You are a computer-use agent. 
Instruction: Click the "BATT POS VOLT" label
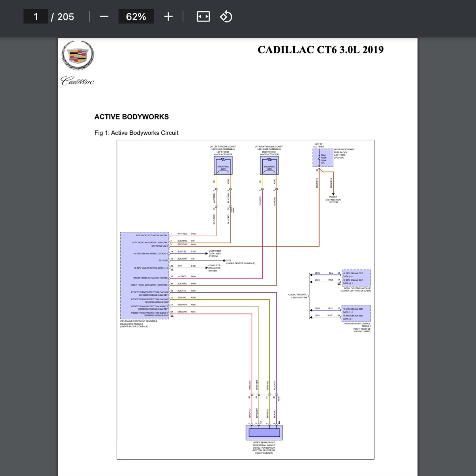[160, 246]
